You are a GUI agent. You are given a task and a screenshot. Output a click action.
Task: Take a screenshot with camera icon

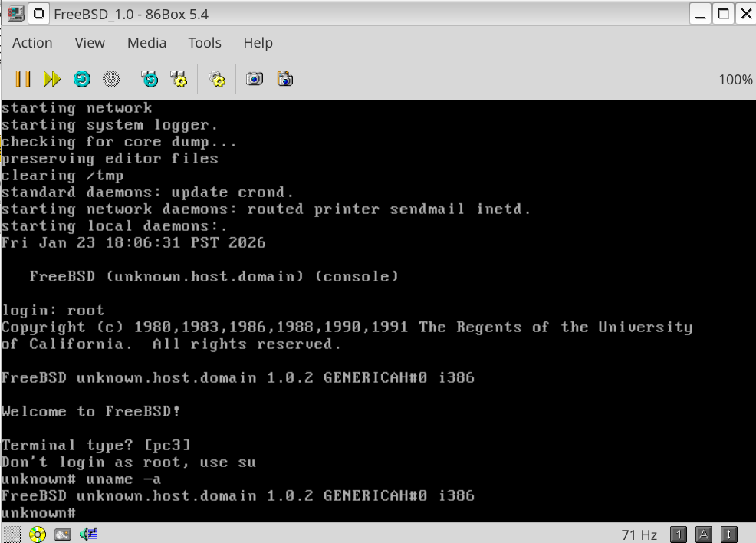pos(255,79)
